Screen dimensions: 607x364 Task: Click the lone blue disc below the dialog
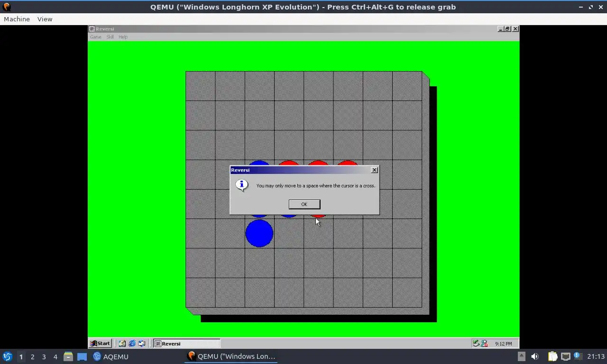tap(259, 233)
